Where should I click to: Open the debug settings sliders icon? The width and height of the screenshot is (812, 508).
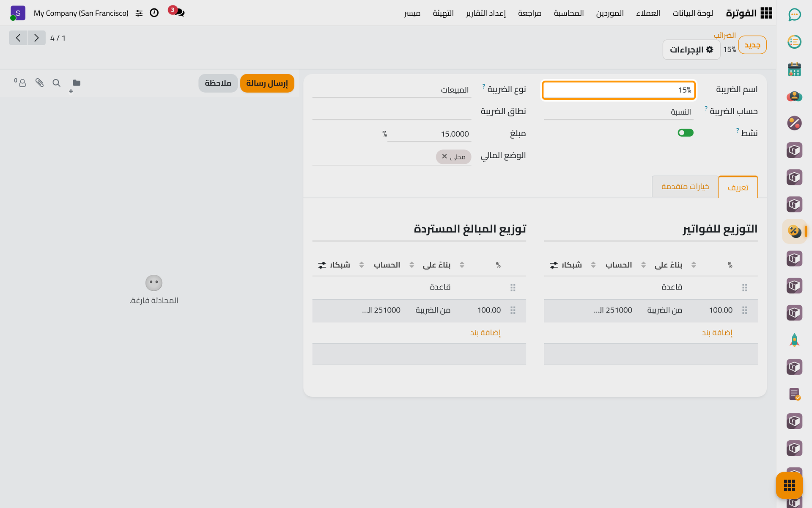139,13
